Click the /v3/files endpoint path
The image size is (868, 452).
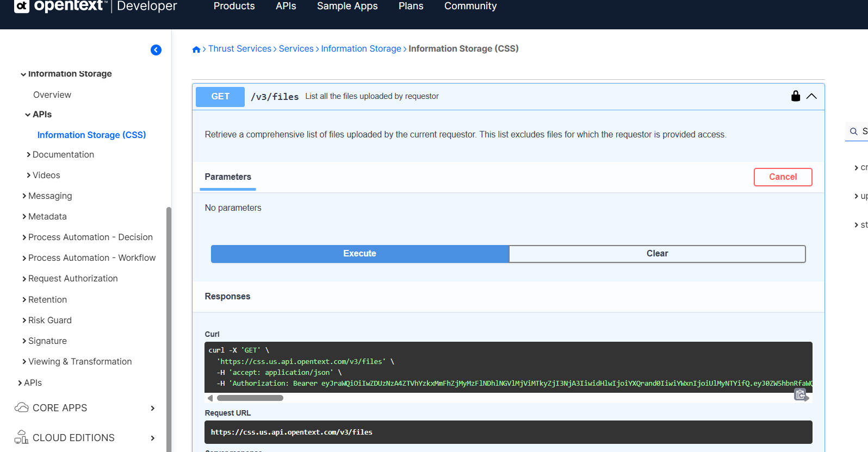[x=275, y=97]
